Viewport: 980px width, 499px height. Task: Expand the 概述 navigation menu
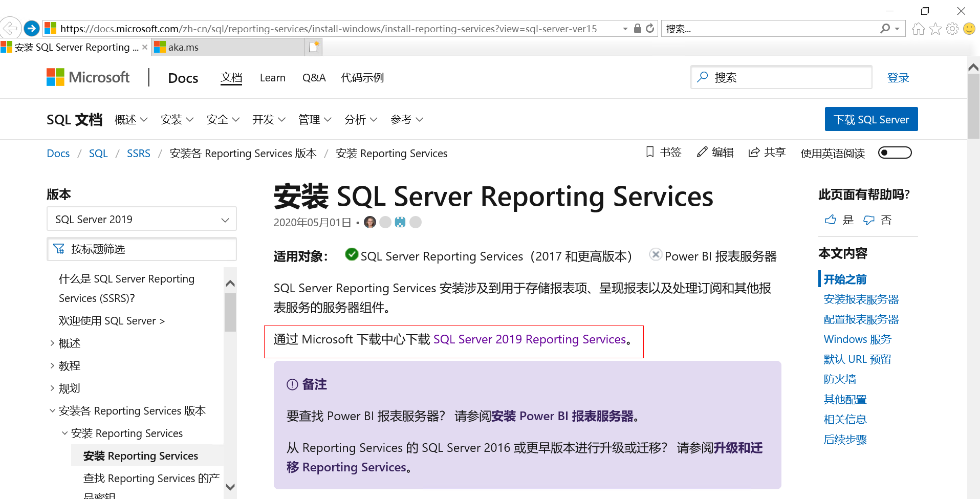click(x=132, y=119)
